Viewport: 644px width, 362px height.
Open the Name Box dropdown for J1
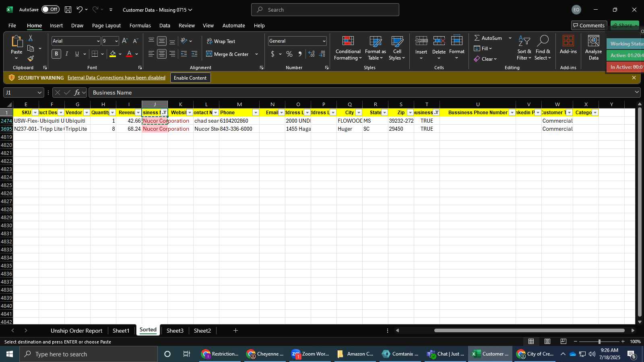pos(39,93)
